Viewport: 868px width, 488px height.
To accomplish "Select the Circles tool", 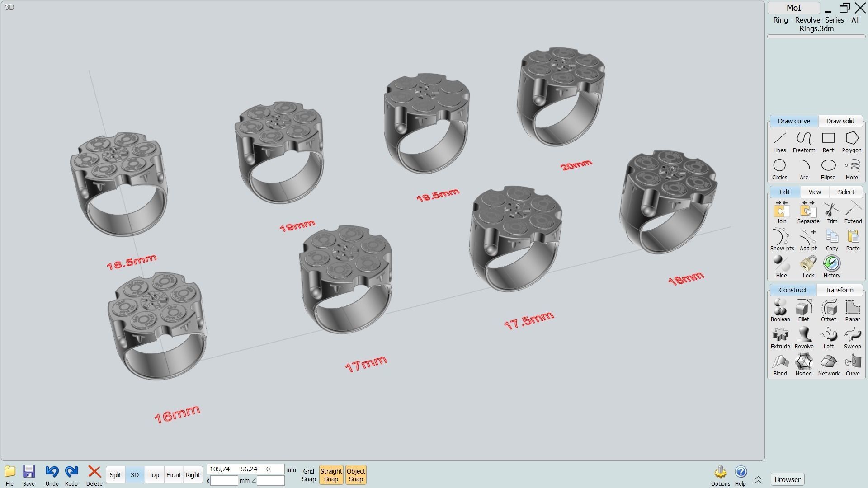I will pos(779,169).
